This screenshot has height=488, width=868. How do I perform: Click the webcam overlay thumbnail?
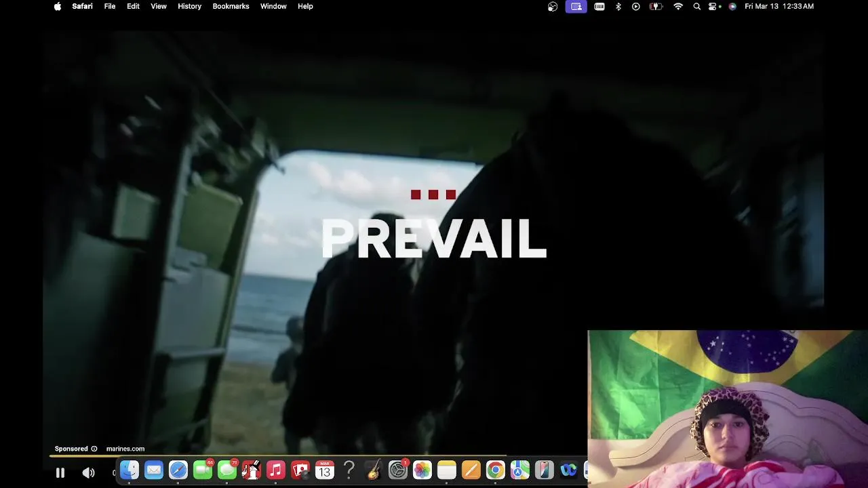[x=728, y=409]
